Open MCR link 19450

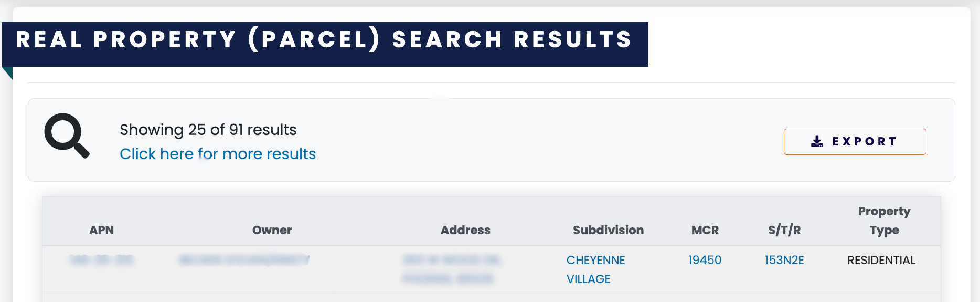[705, 260]
